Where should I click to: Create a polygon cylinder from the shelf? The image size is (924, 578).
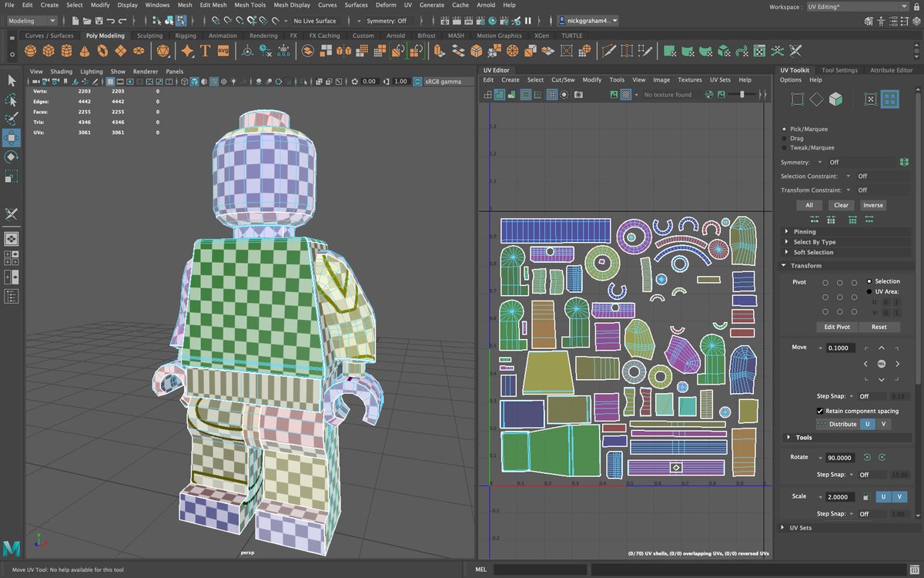[x=66, y=52]
